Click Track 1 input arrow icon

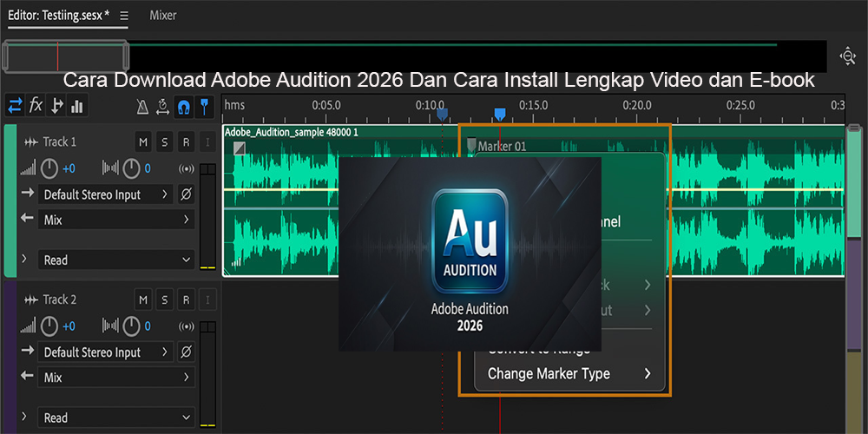[27, 194]
